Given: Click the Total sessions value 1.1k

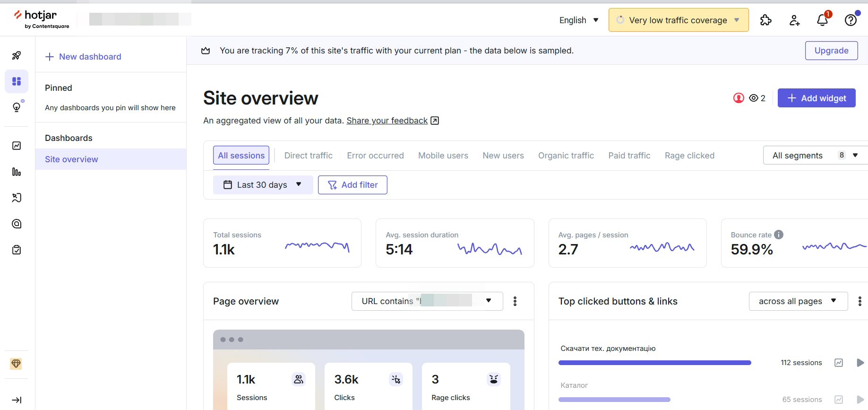Looking at the screenshot, I should (x=224, y=249).
